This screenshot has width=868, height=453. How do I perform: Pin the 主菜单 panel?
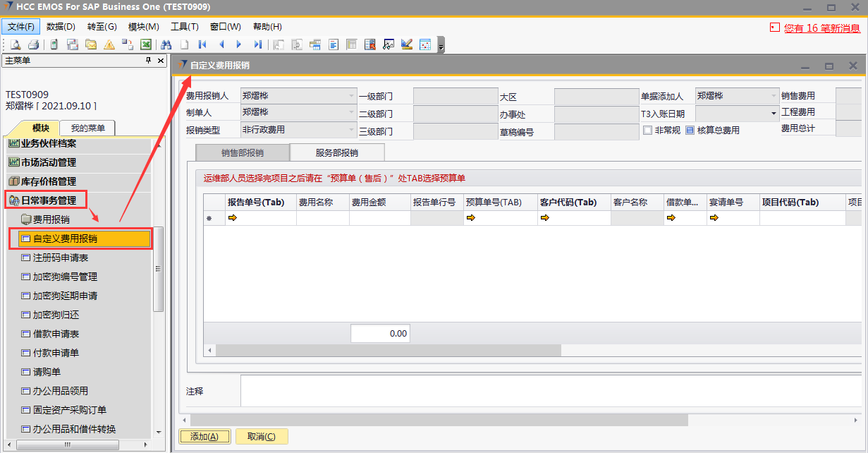[149, 61]
